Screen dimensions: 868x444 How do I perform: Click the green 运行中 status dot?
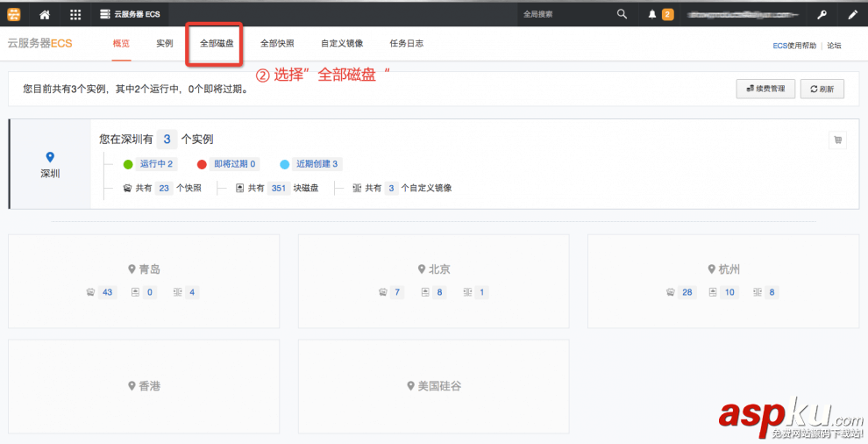(x=128, y=164)
